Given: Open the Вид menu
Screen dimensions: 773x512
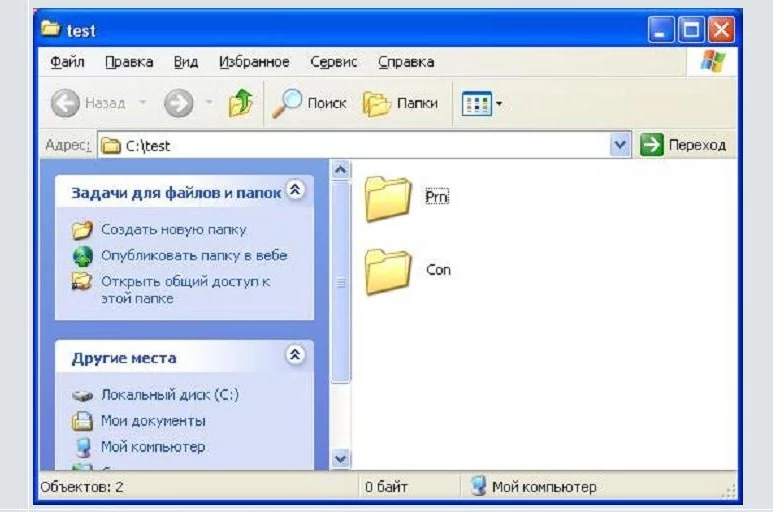Looking at the screenshot, I should point(186,62).
